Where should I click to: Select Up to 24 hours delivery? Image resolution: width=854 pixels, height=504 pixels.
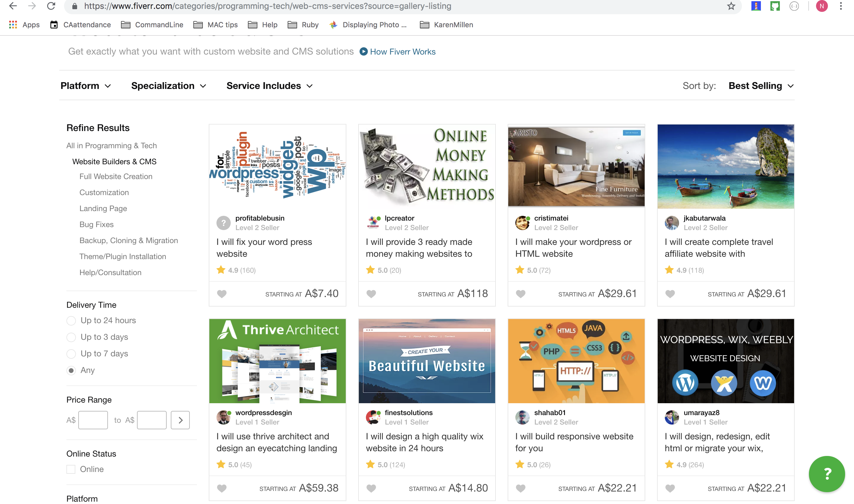[71, 320]
